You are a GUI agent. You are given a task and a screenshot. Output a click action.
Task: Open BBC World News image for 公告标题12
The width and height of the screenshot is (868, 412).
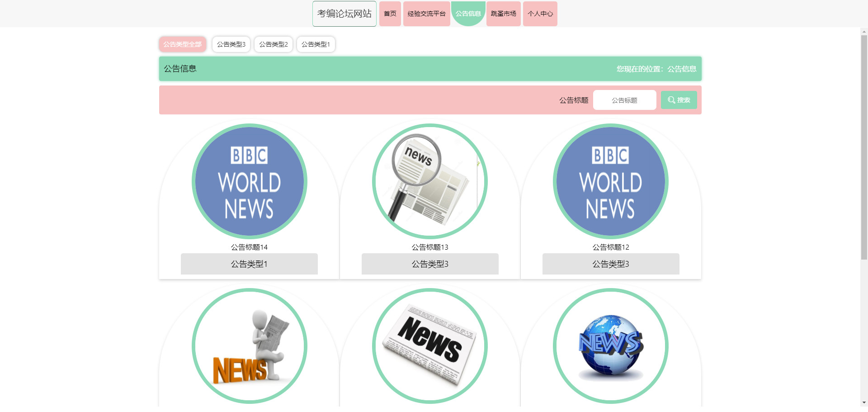pyautogui.click(x=611, y=181)
